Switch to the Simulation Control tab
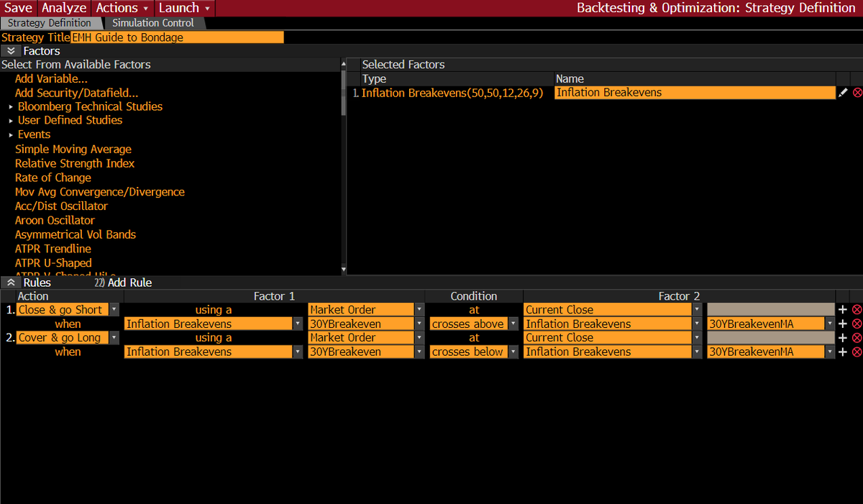The image size is (863, 504). 153,22
